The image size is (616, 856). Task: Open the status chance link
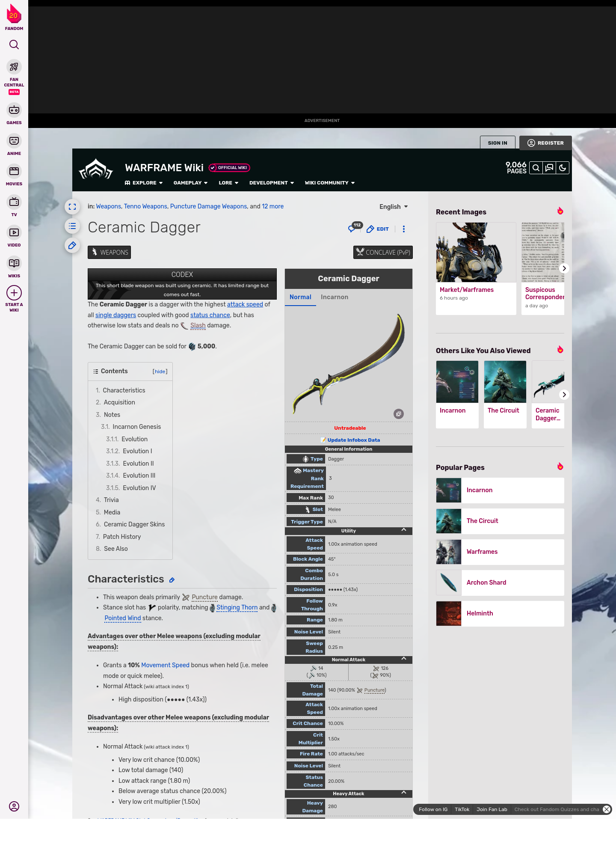pyautogui.click(x=210, y=315)
